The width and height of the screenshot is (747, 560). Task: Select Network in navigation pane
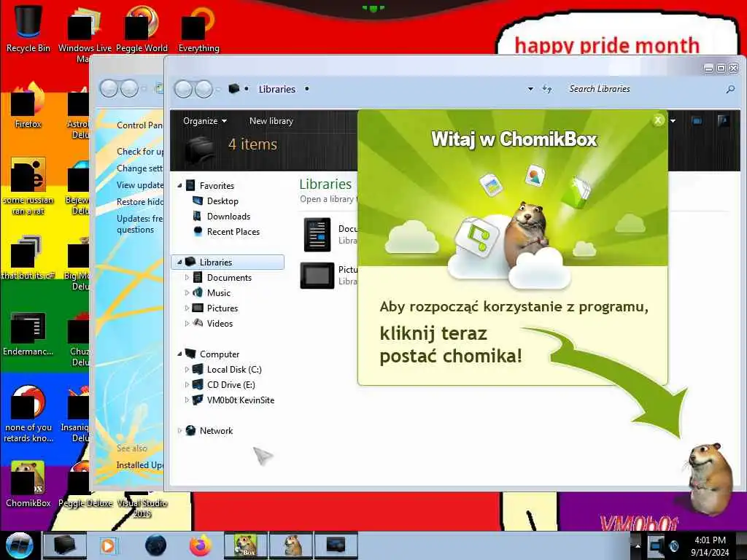pyautogui.click(x=216, y=430)
